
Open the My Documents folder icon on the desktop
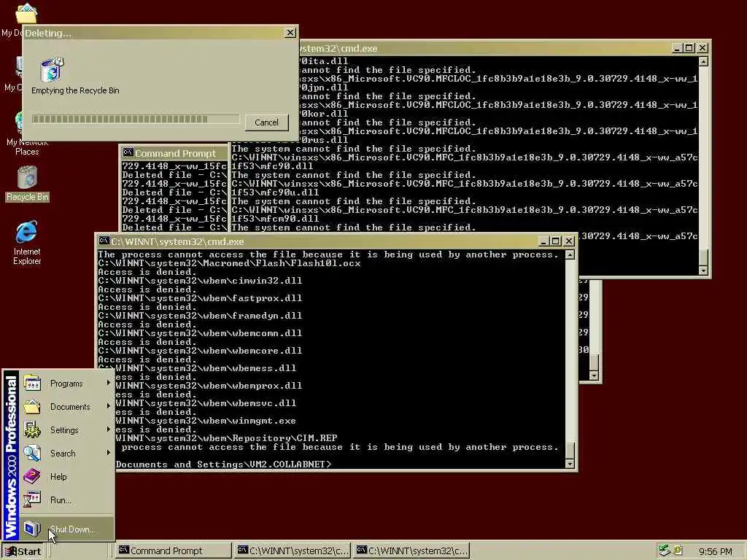(26, 13)
